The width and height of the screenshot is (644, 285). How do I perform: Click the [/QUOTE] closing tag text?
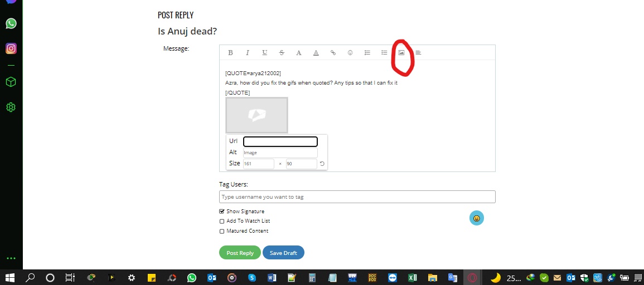pos(238,92)
